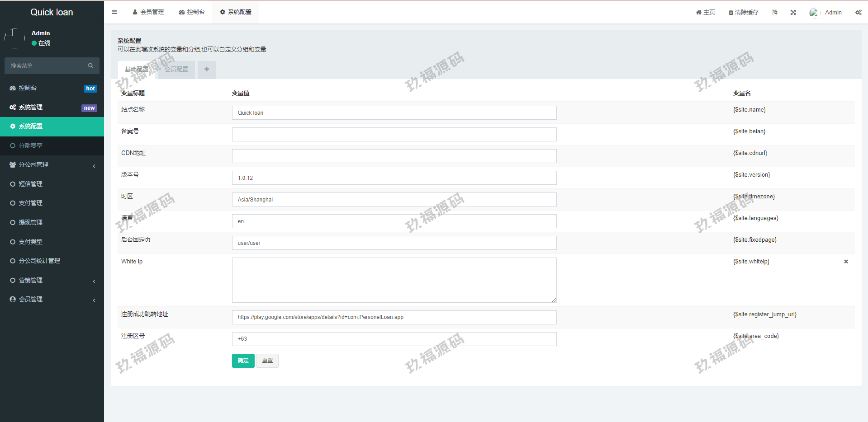Open the 控制台 tab in top navigation
The width and height of the screenshot is (868, 422).
click(x=192, y=12)
